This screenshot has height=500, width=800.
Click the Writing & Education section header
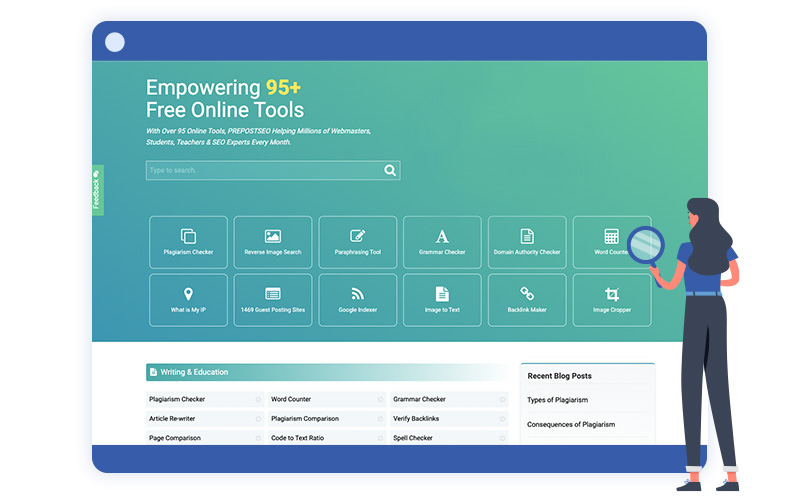(327, 372)
